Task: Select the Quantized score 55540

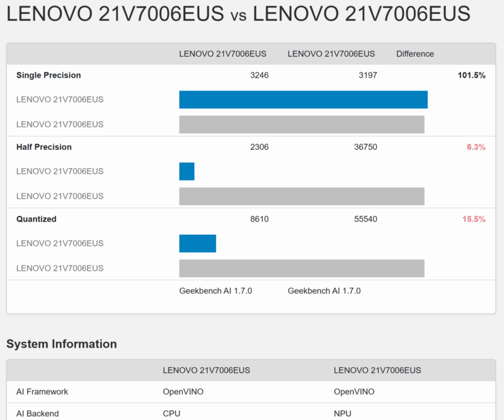Action: click(365, 219)
